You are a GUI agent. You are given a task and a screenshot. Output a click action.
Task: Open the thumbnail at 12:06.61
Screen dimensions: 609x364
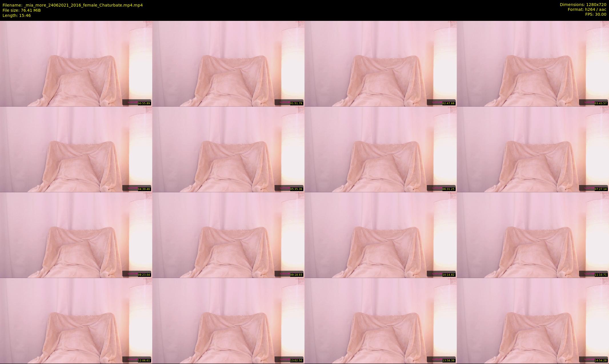point(76,321)
